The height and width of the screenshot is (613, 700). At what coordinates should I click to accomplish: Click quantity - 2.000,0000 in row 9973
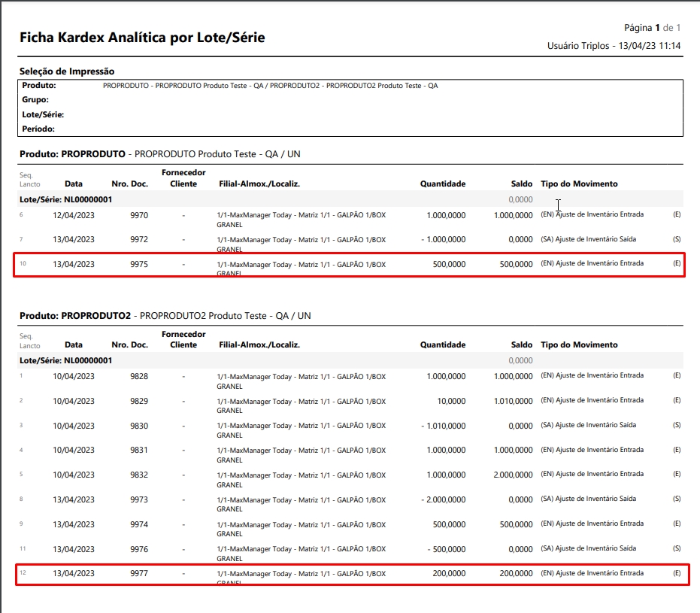[444, 499]
